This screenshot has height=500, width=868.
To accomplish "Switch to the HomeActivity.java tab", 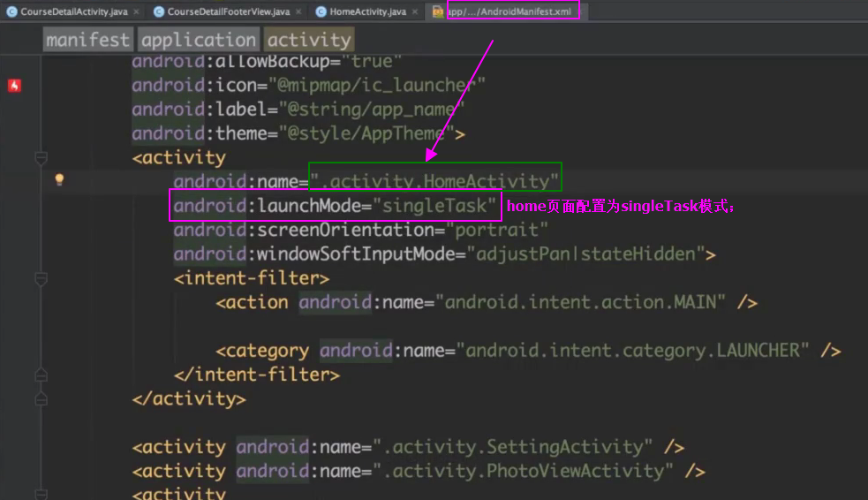I will [x=367, y=11].
